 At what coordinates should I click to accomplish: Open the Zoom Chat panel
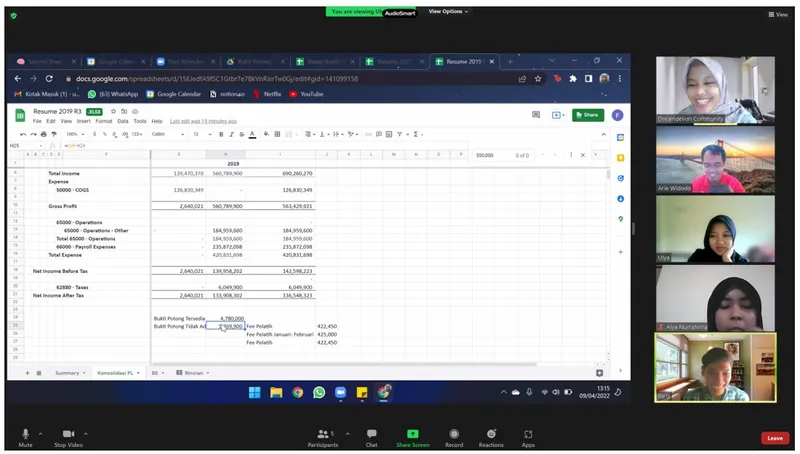371,435
